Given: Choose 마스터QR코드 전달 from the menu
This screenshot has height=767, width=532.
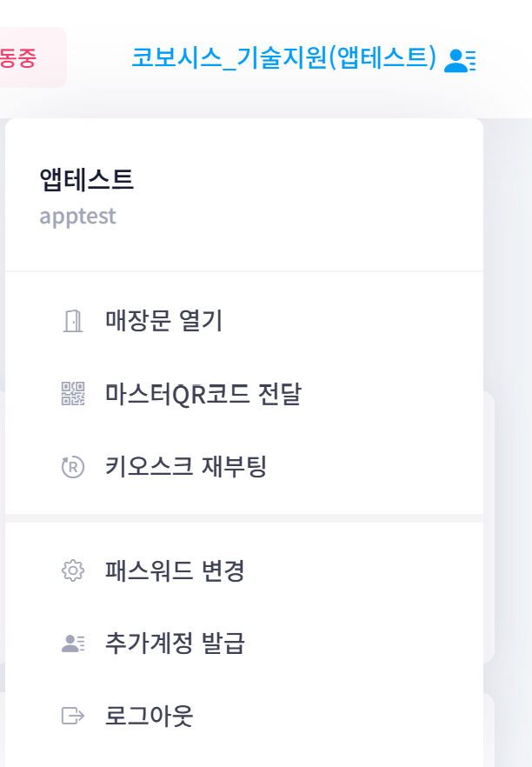Looking at the screenshot, I should tap(203, 394).
